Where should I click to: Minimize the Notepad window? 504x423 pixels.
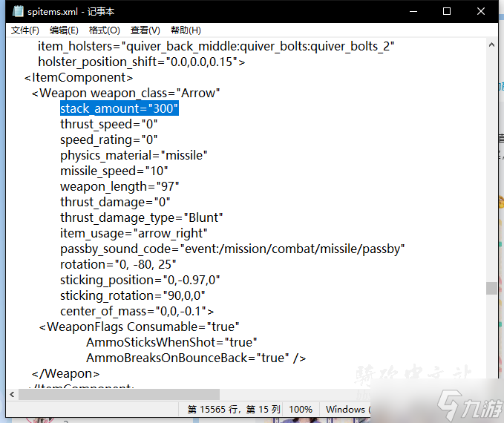tap(412, 11)
